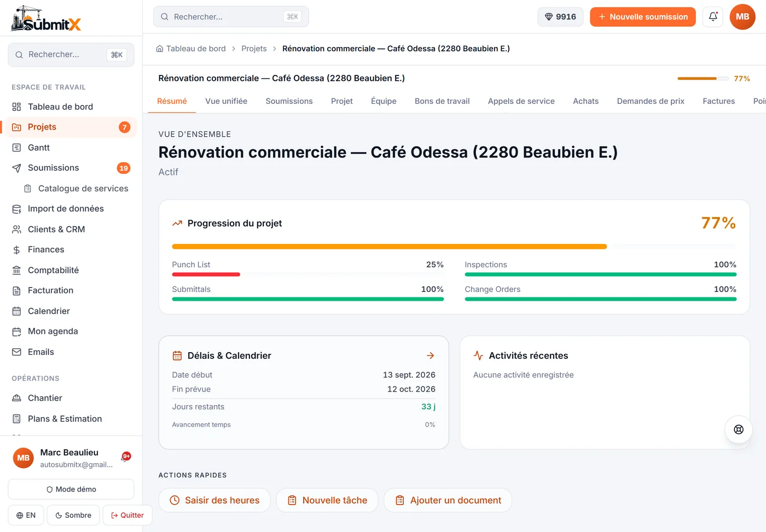Switch to Sombre dark mode
This screenshot has width=766, height=532.
click(73, 515)
